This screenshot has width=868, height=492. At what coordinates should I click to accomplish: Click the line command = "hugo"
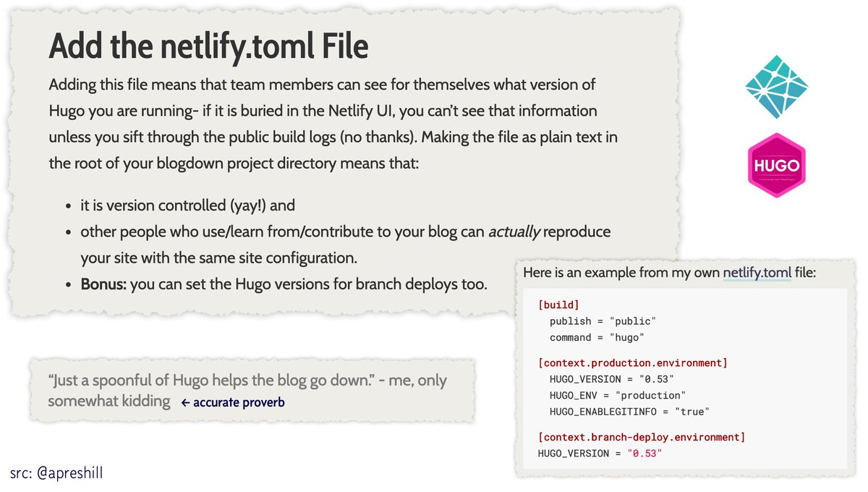[x=597, y=338]
